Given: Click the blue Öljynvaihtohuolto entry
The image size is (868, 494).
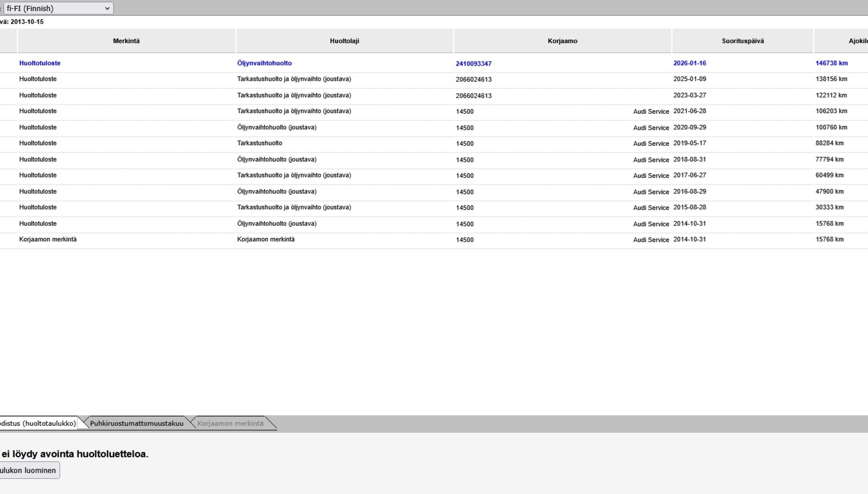Looking at the screenshot, I should click(264, 63).
